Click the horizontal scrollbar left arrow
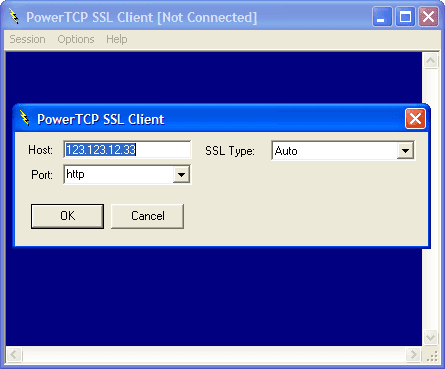The height and width of the screenshot is (369, 445). [14, 354]
